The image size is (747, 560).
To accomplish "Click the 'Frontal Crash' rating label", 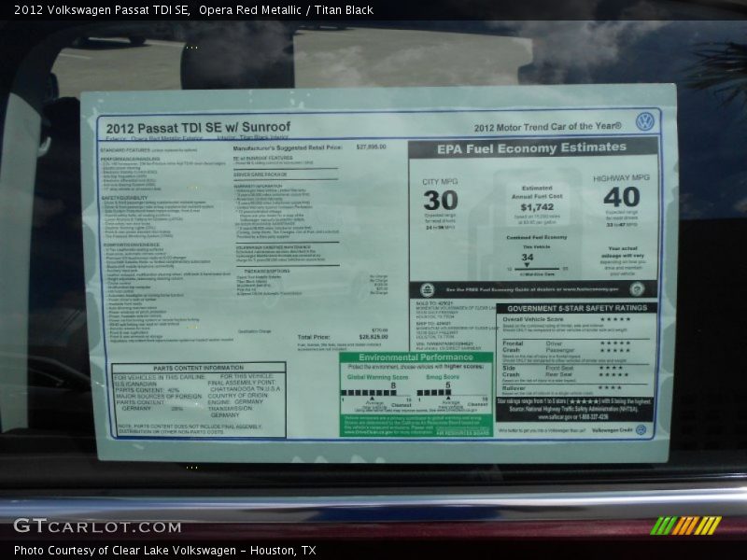I will click(x=513, y=346).
